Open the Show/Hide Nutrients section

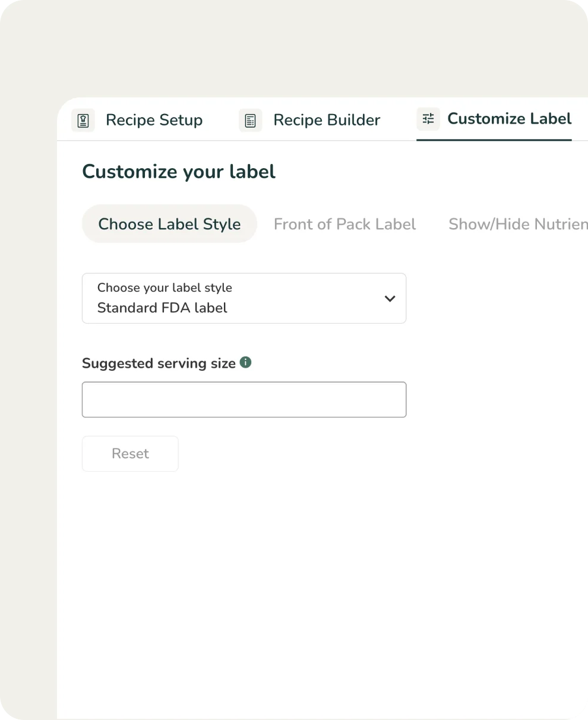tap(517, 224)
